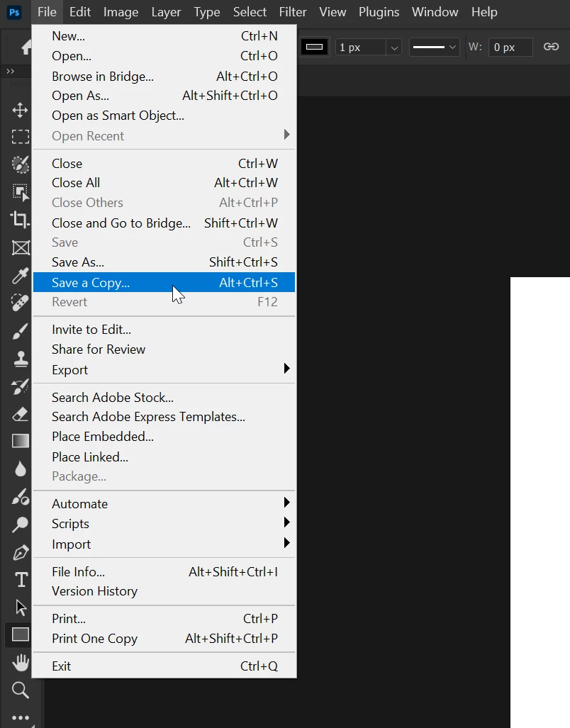Select the Pen tool

pyautogui.click(x=20, y=552)
